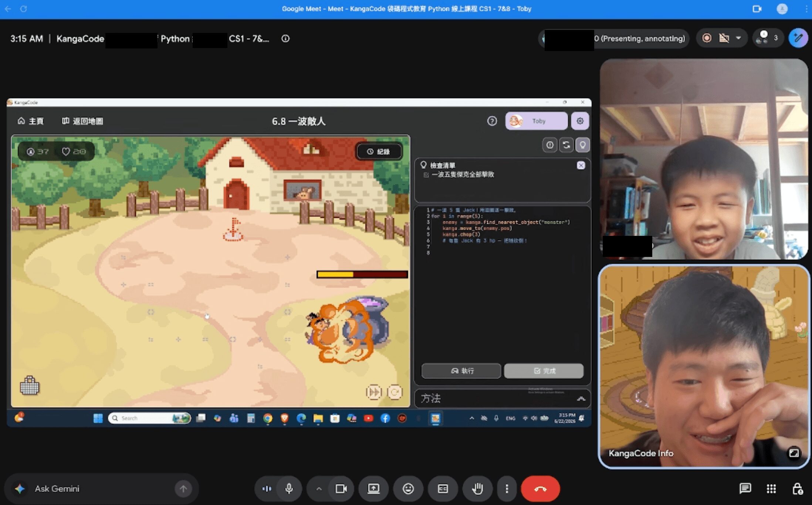Open the Meet activities grid icon
The image size is (812, 505).
pyautogui.click(x=771, y=489)
